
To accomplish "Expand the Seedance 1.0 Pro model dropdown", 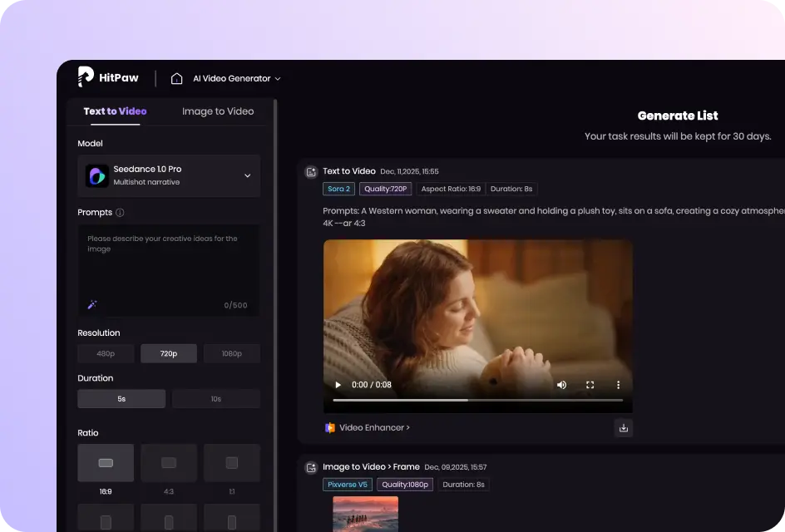I will coord(247,175).
